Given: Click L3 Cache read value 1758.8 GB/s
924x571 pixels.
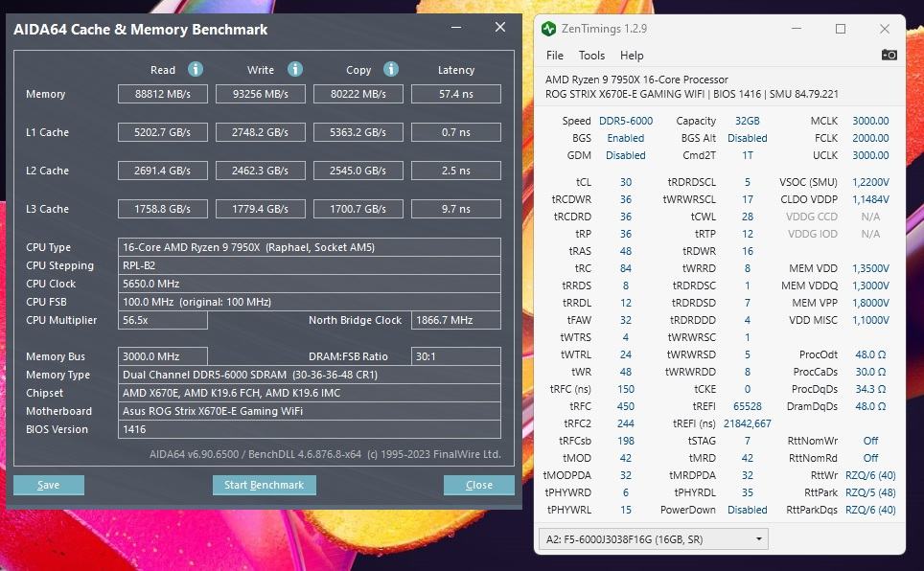Looking at the screenshot, I should tap(163, 209).
